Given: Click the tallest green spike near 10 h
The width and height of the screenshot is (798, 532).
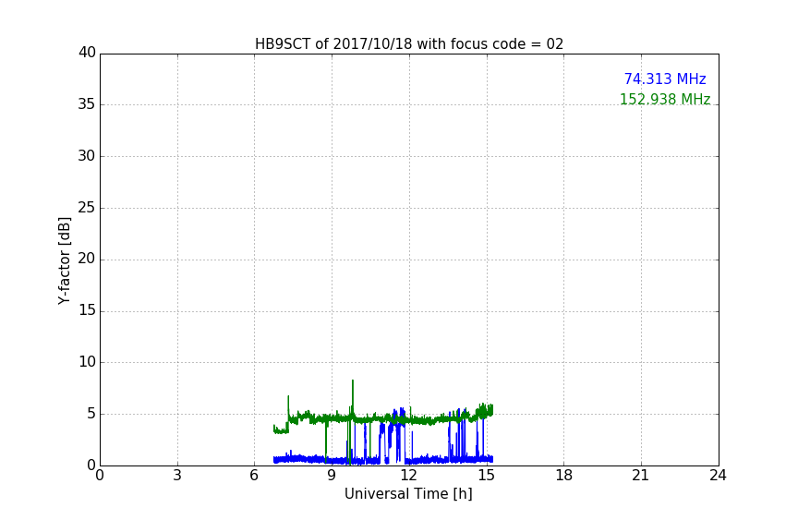Looking at the screenshot, I should [x=353, y=397].
